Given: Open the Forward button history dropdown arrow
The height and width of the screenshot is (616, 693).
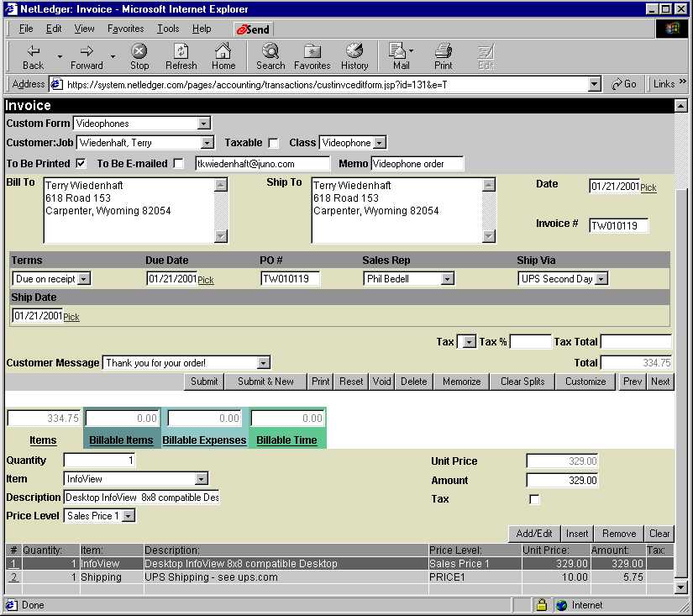Looking at the screenshot, I should 113,56.
